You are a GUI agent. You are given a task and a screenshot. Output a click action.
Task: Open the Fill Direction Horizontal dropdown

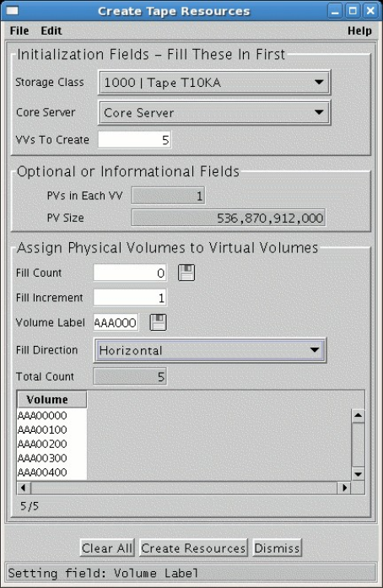210,350
